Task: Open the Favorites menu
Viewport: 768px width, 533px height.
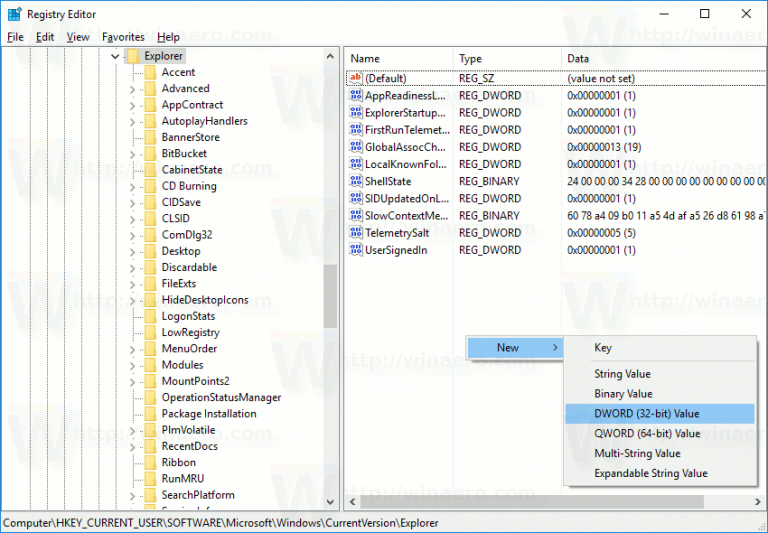Action: click(123, 37)
